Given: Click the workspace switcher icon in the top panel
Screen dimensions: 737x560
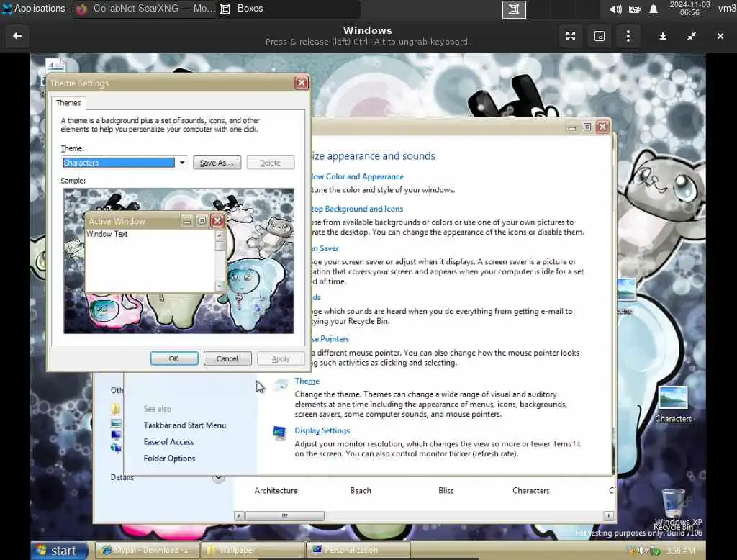Looking at the screenshot, I should (514, 9).
